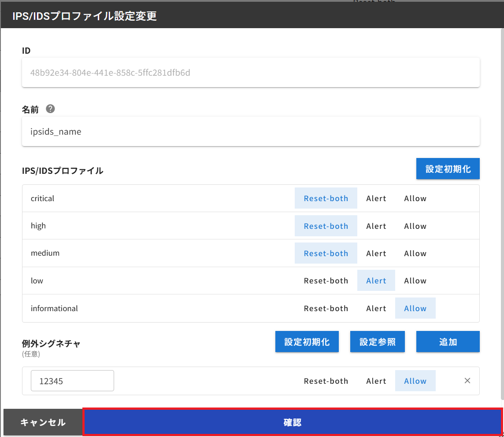Click the 名前 input field
Screen dimensions: 504x437
(250, 132)
